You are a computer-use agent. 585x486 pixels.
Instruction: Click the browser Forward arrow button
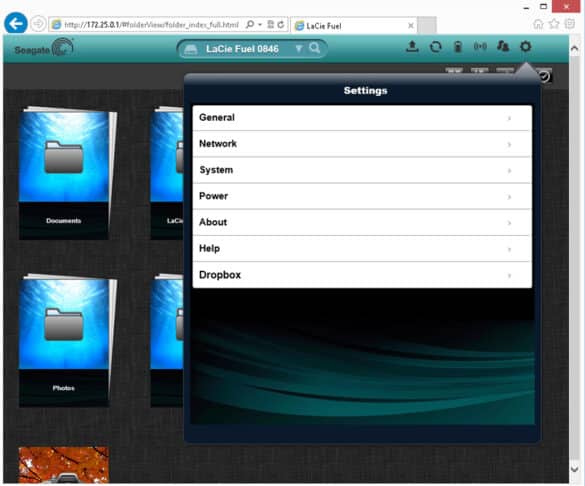[38, 24]
